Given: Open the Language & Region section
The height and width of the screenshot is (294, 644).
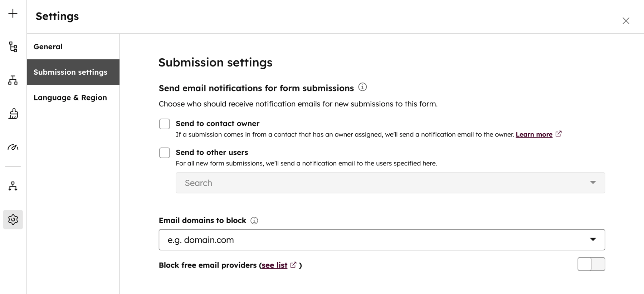Looking at the screenshot, I should tap(70, 97).
